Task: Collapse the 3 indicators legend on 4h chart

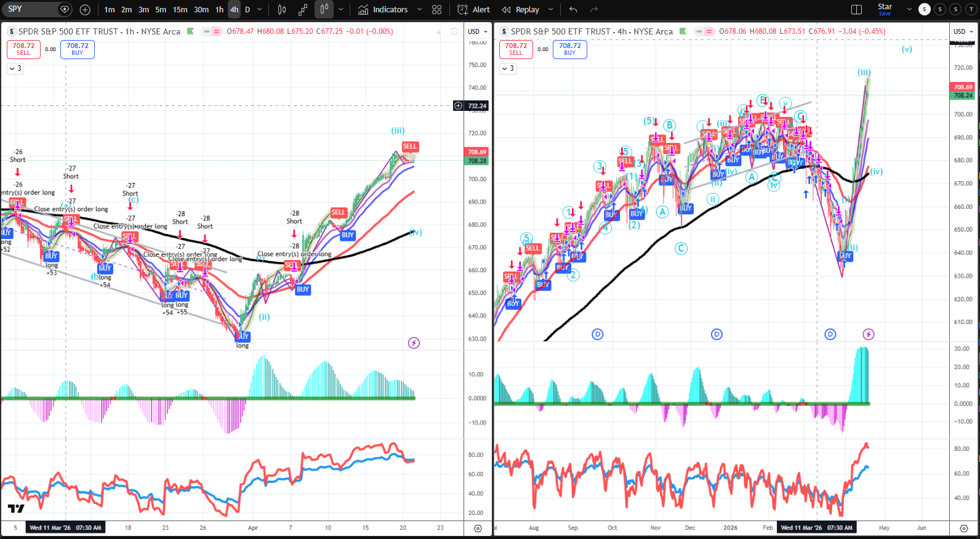Action: coord(508,68)
